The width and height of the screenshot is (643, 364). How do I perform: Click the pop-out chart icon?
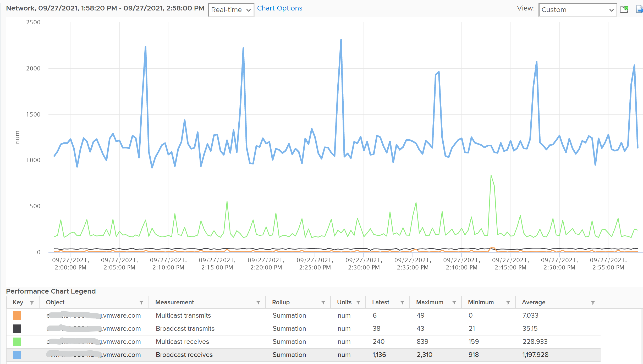click(624, 9)
